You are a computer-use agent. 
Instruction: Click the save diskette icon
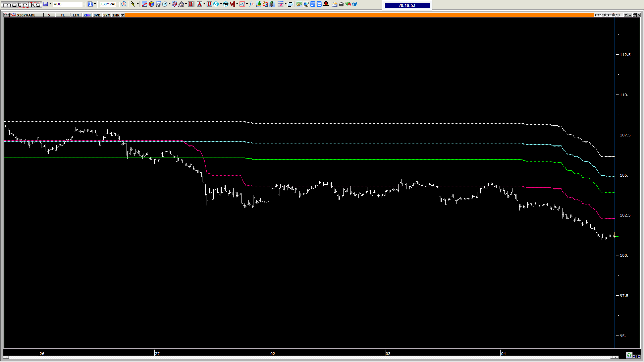(45, 4)
